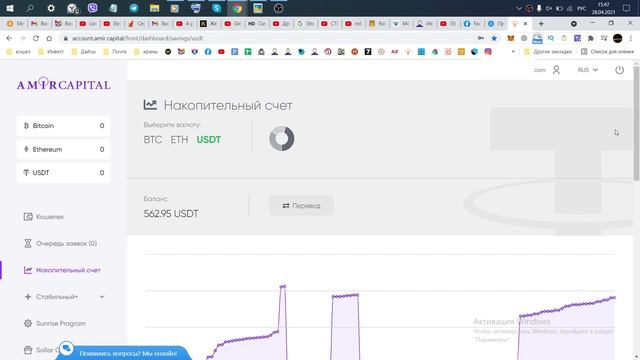Open the Почта bookmark folder

click(x=115, y=51)
